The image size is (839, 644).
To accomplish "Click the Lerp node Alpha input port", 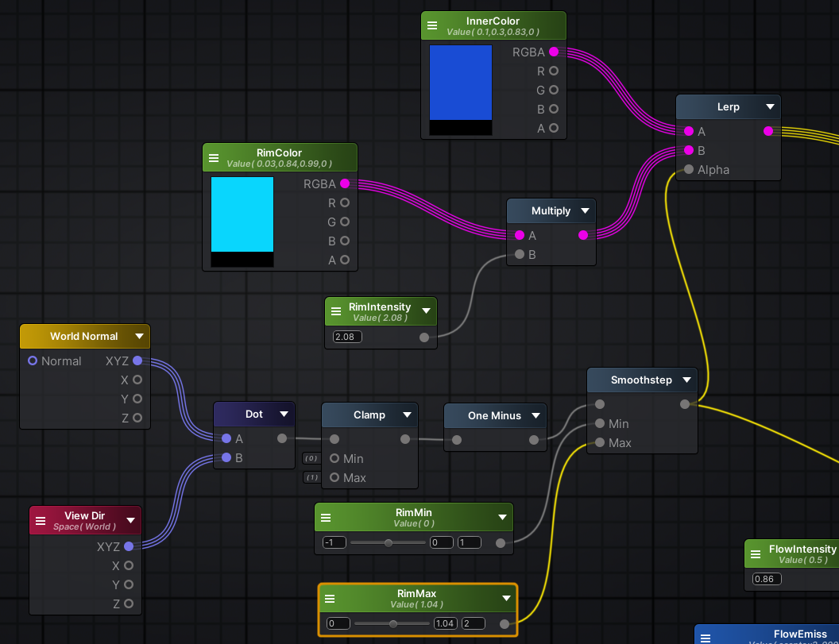I will (689, 169).
